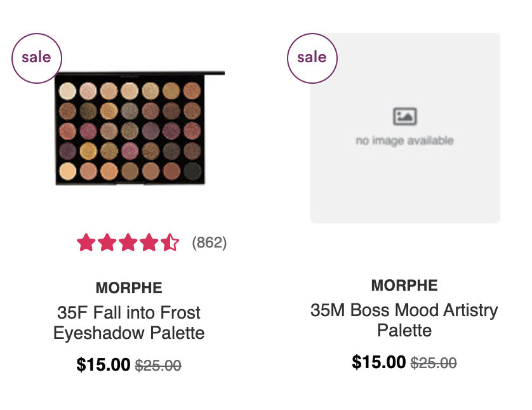The width and height of the screenshot is (532, 410).
Task: Click the broken image icon in placeholder
Action: 405,116
